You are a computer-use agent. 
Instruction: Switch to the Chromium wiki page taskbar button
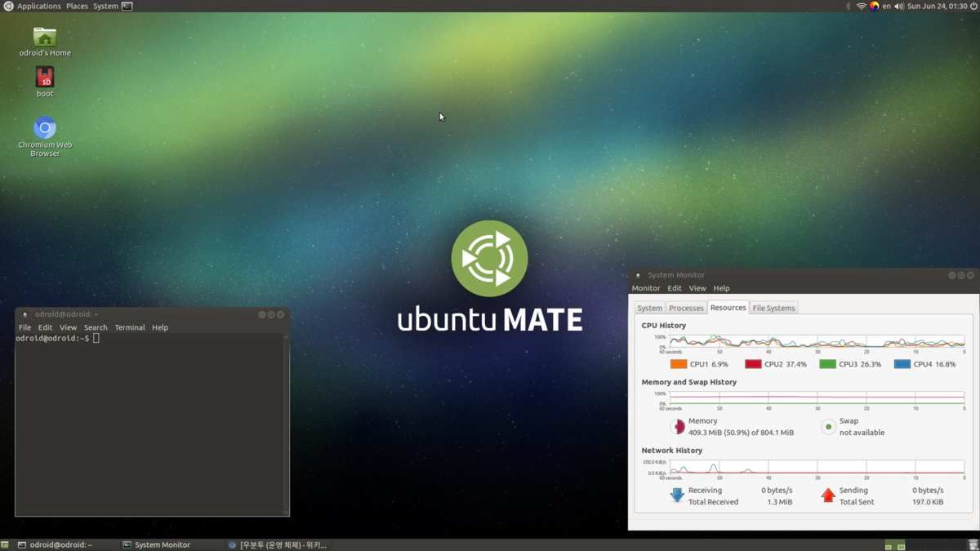[x=277, y=544]
